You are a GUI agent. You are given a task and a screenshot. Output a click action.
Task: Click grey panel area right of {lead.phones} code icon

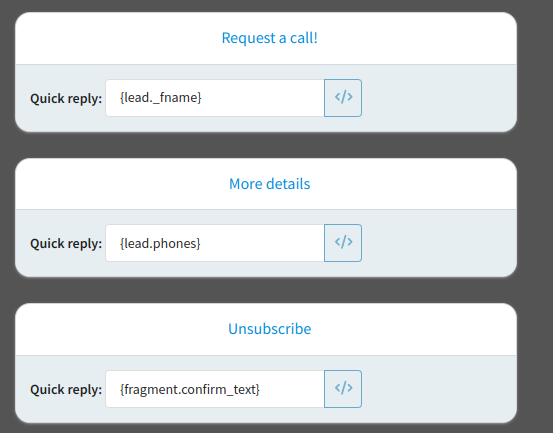pyautogui.click(x=439, y=243)
